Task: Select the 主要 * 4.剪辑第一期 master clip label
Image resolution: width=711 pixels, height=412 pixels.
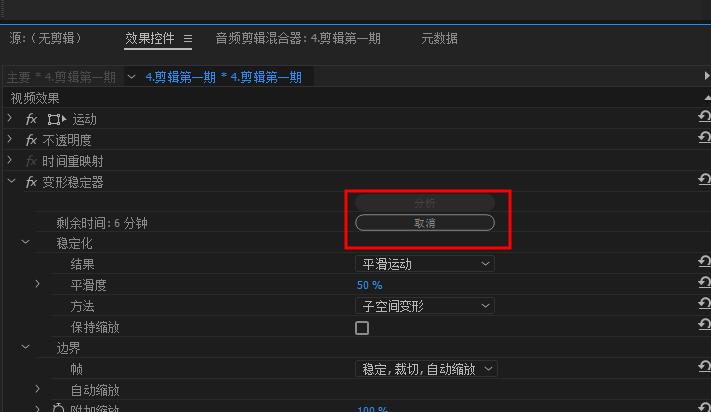Action: click(x=61, y=78)
